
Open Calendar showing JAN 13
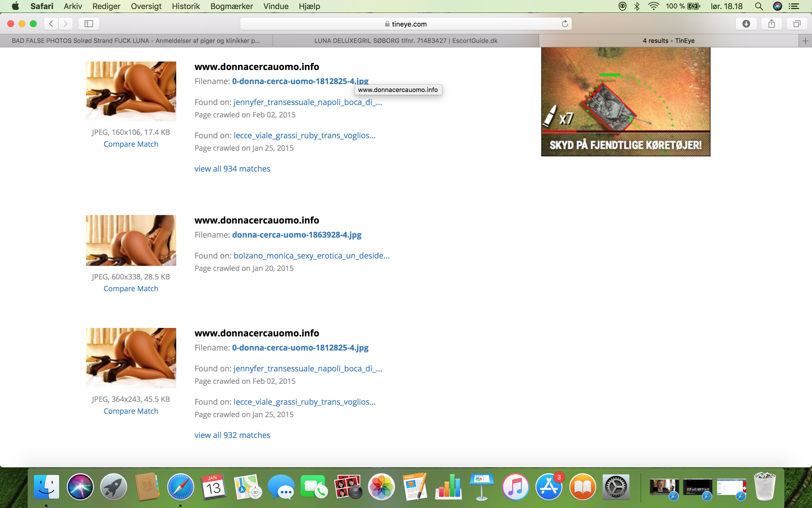click(214, 487)
